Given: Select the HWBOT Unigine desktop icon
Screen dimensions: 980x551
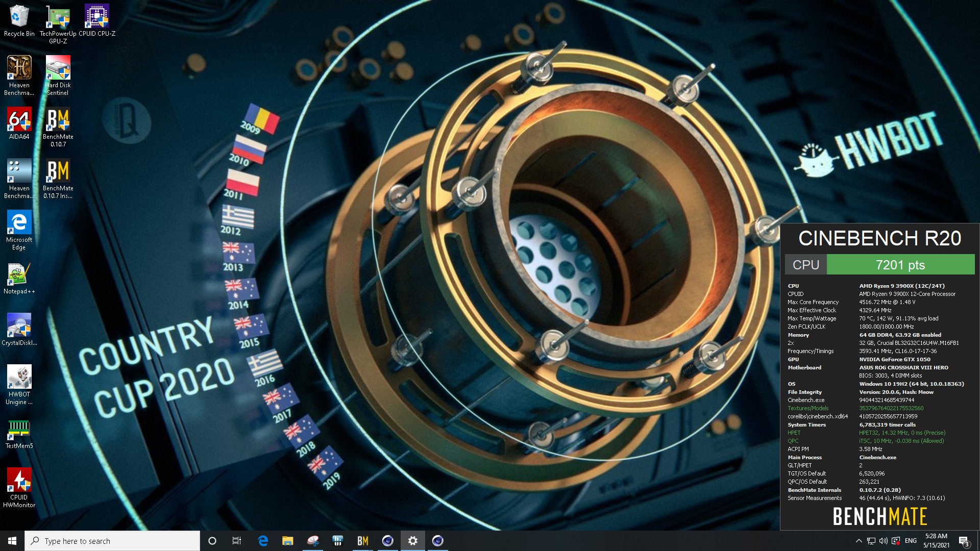Looking at the screenshot, I should (19, 385).
